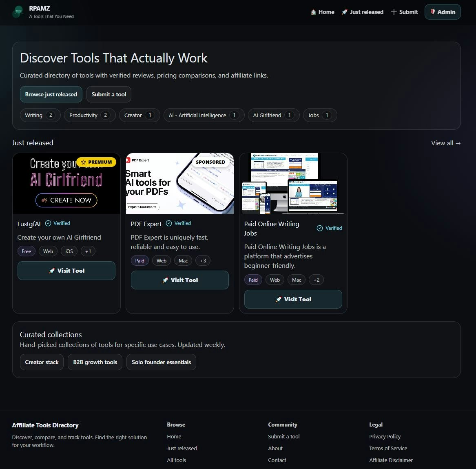Image resolution: width=476 pixels, height=469 pixels.
Task: Click 'Curated collections' heading
Action: click(51, 335)
